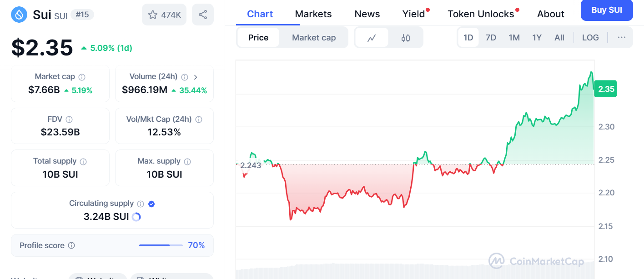The height and width of the screenshot is (279, 644).
Task: Click the $966.19M volume value
Action: point(145,90)
